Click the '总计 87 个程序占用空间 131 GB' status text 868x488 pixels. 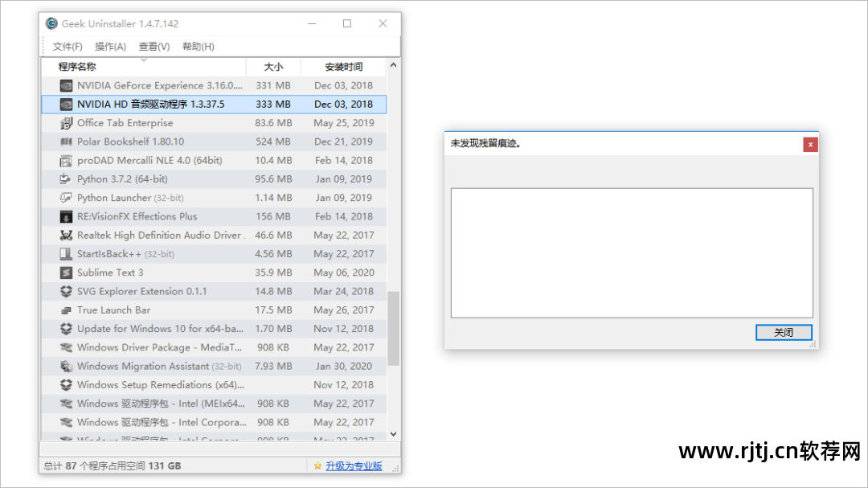(113, 465)
